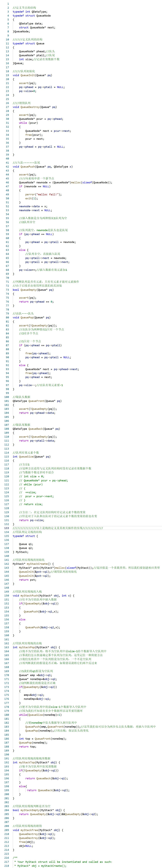Viewport: 162px width, 868px height.
Task: Click the '}QueueNode;' closing line
Action: click(x=21, y=32)
